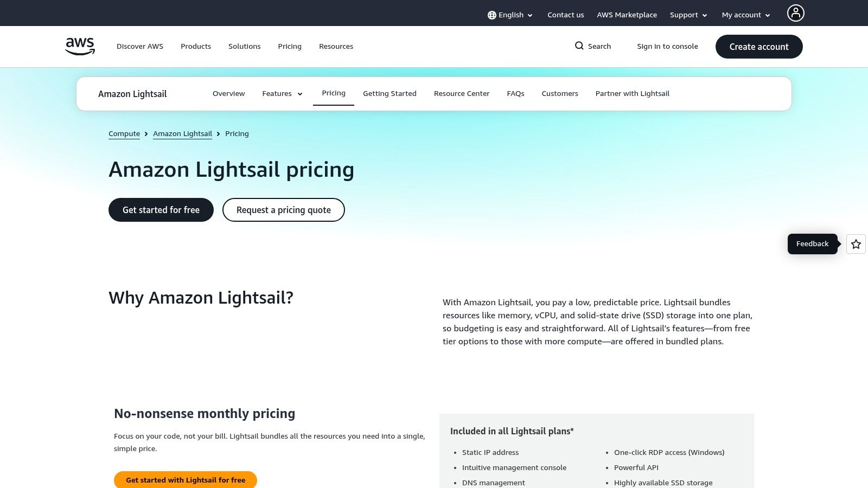Image resolution: width=868 pixels, height=488 pixels.
Task: Click Sign in to console
Action: [667, 46]
